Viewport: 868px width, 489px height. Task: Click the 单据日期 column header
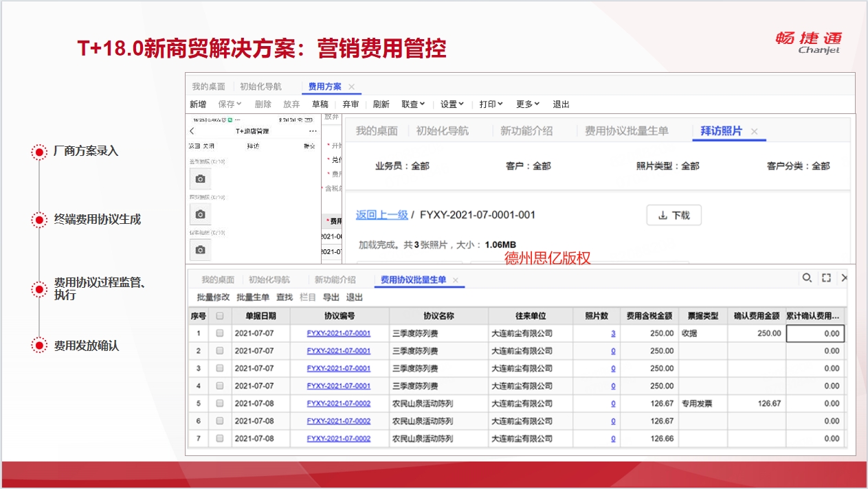point(260,316)
